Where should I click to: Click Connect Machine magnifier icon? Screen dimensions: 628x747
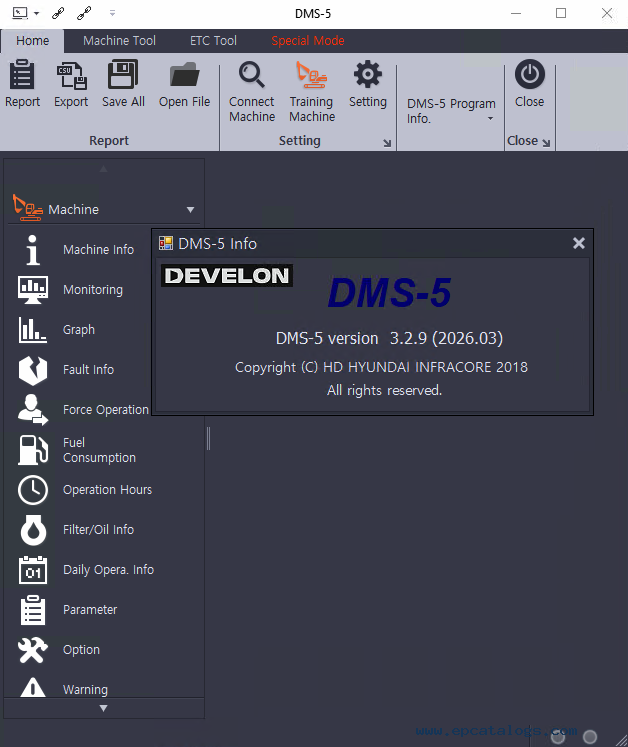[x=252, y=75]
